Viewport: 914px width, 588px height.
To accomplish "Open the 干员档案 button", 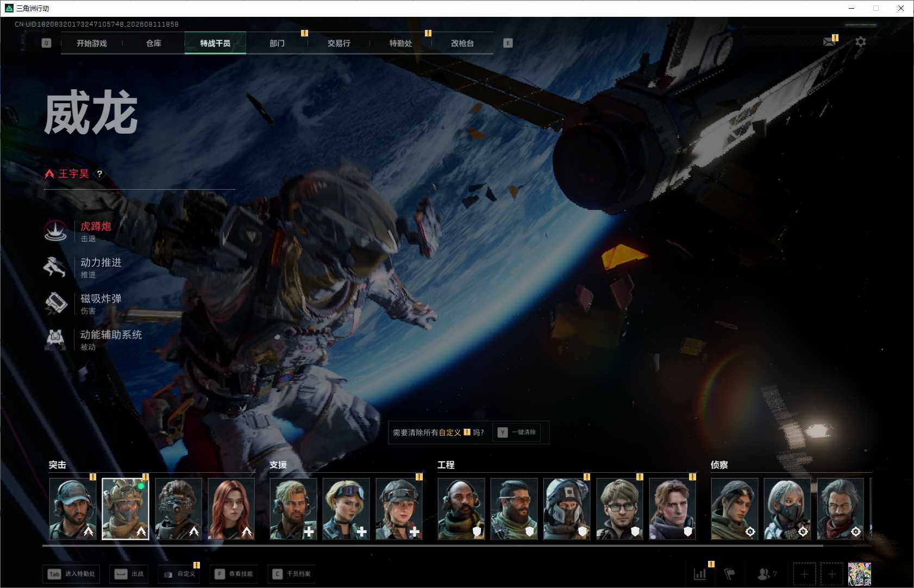I will (292, 574).
